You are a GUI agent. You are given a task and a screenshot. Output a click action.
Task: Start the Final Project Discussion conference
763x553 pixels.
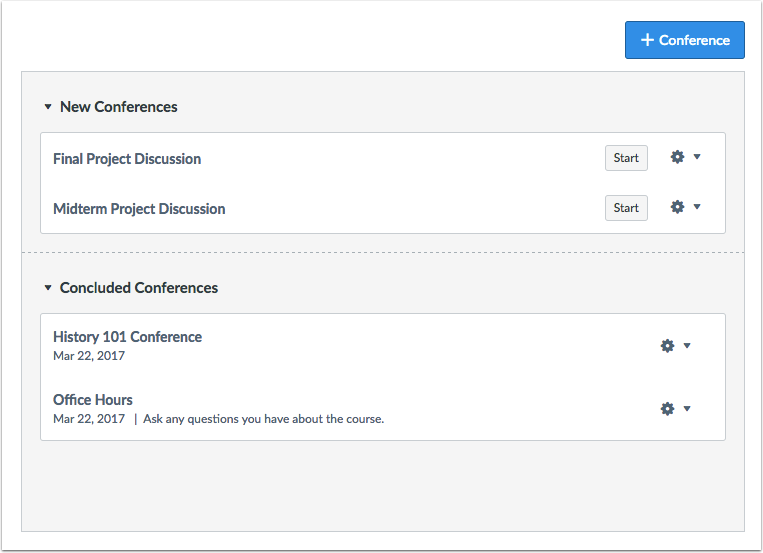(626, 158)
